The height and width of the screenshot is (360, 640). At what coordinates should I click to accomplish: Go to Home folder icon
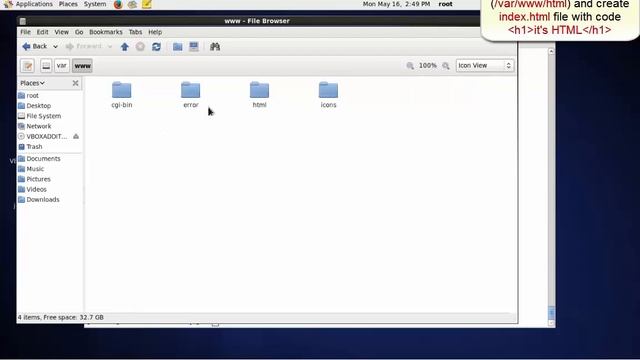(x=178, y=47)
